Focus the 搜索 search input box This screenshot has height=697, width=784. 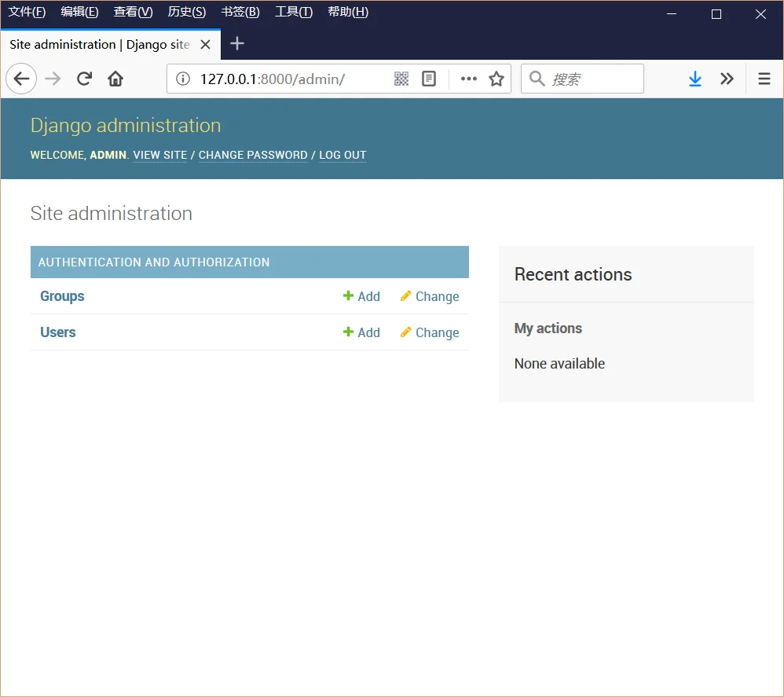click(x=582, y=79)
